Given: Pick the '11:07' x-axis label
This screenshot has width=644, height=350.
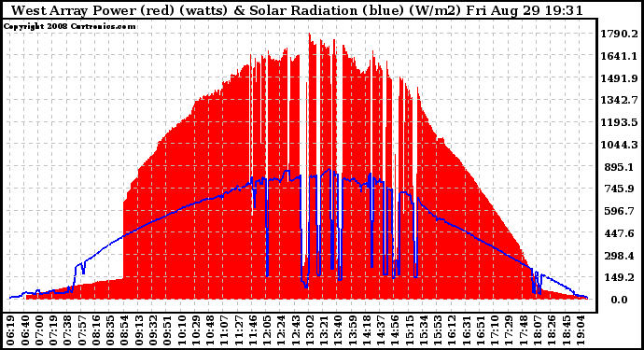Looking at the screenshot, I should point(224,330).
